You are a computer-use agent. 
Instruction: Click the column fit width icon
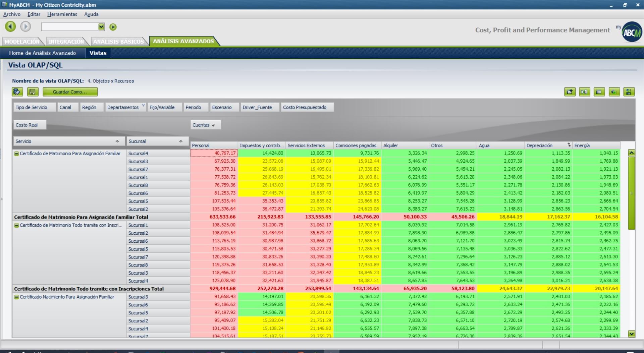585,92
